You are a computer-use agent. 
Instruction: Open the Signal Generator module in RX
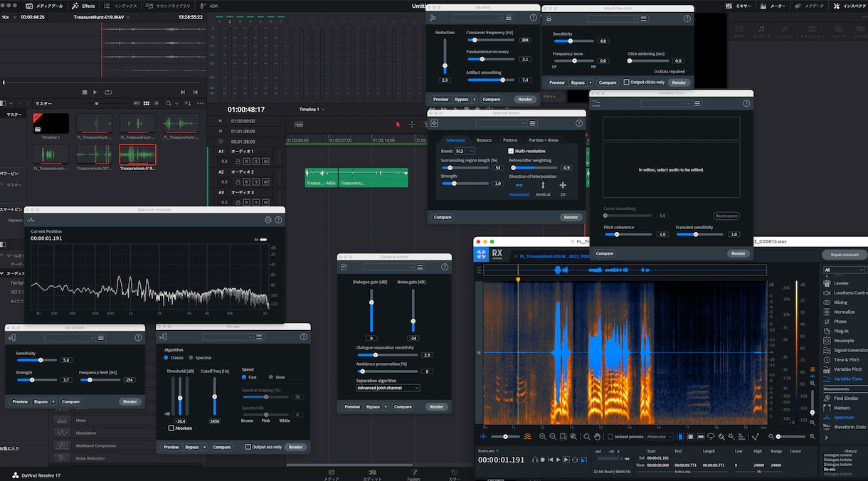click(x=846, y=350)
